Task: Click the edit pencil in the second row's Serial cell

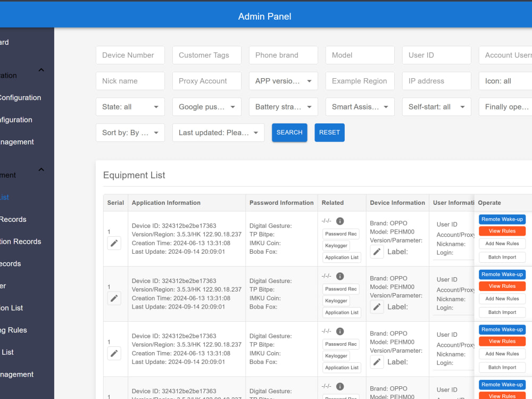Action: click(114, 298)
